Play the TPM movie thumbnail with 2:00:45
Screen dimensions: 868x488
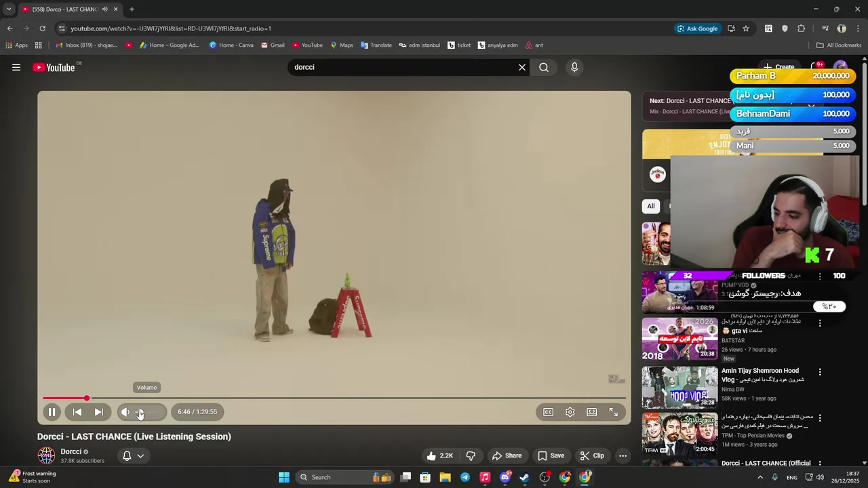point(679,434)
